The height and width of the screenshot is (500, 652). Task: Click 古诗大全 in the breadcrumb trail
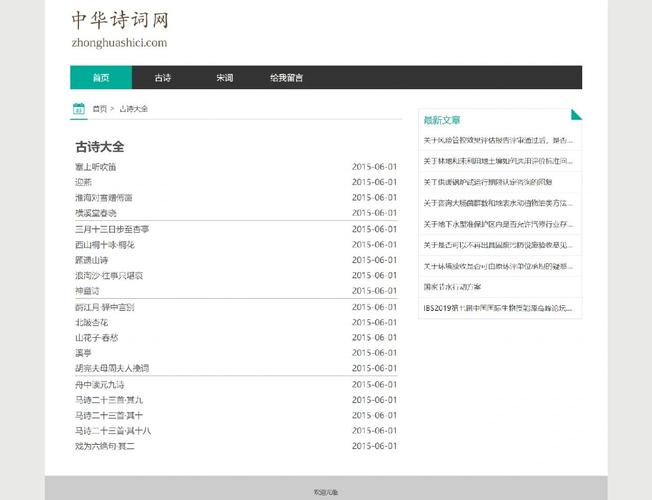[133, 109]
